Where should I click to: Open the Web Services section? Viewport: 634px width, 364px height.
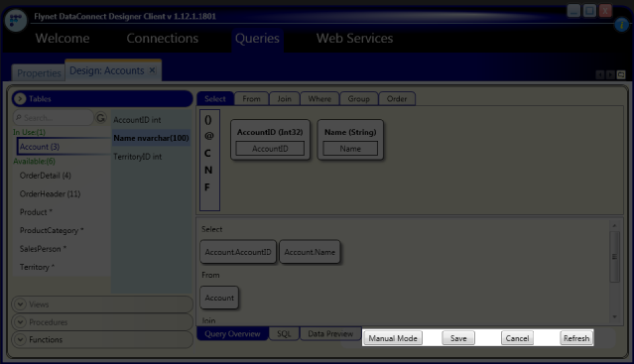click(x=354, y=39)
